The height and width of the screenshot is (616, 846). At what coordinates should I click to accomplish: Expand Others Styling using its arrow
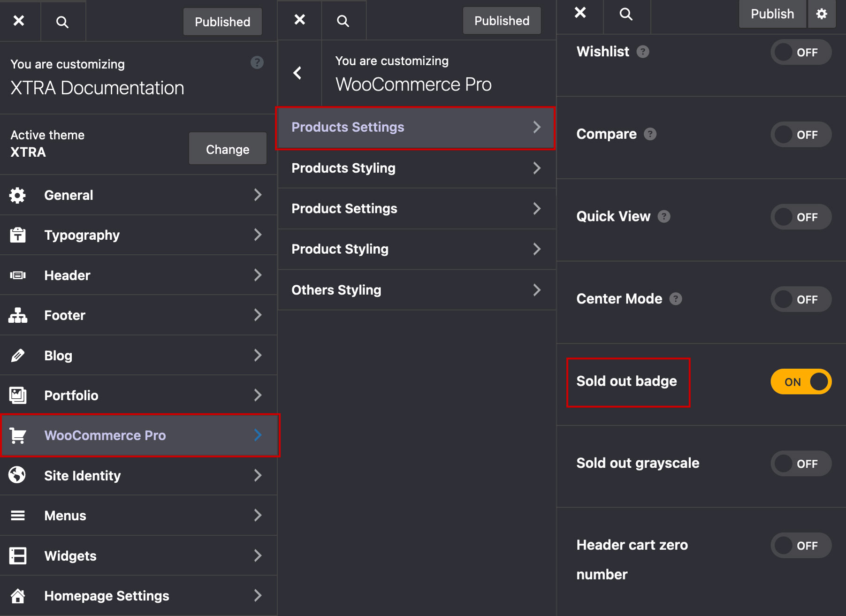(537, 290)
